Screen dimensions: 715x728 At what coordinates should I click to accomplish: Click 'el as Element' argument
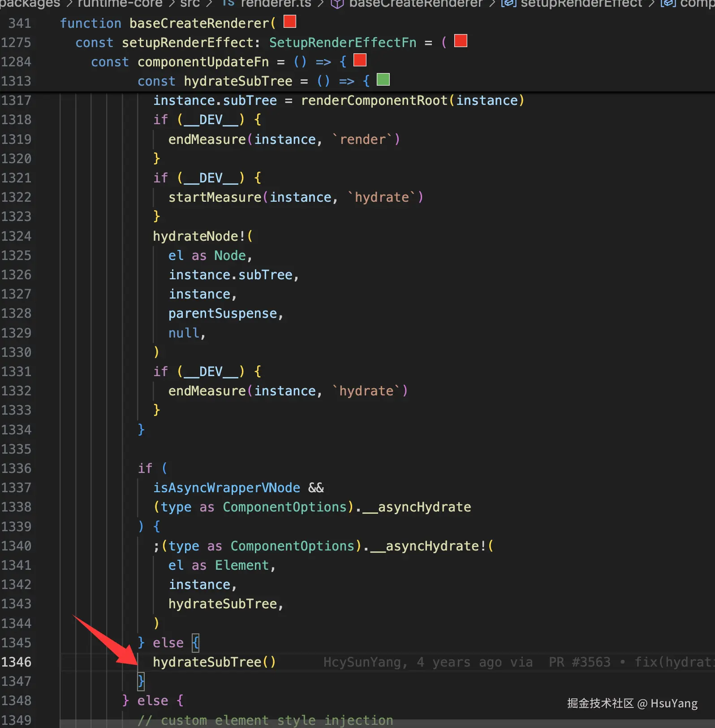click(219, 565)
